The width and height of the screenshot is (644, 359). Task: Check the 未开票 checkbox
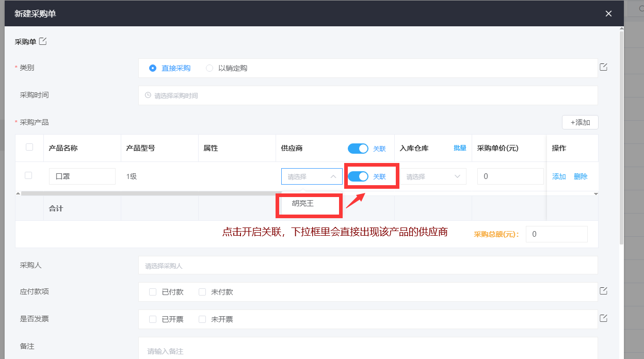click(202, 319)
